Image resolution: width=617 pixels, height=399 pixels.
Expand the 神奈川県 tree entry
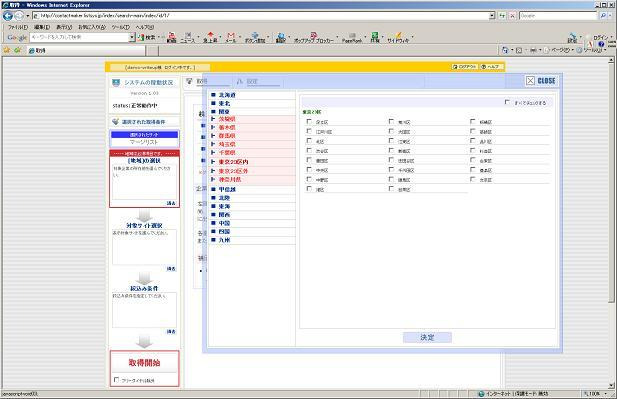click(230, 179)
